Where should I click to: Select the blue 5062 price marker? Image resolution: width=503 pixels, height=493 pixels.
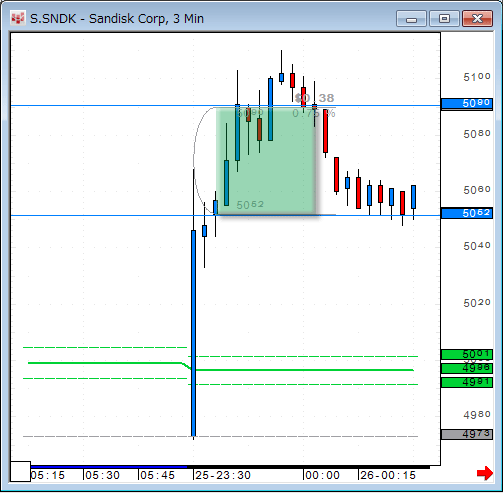(x=467, y=213)
